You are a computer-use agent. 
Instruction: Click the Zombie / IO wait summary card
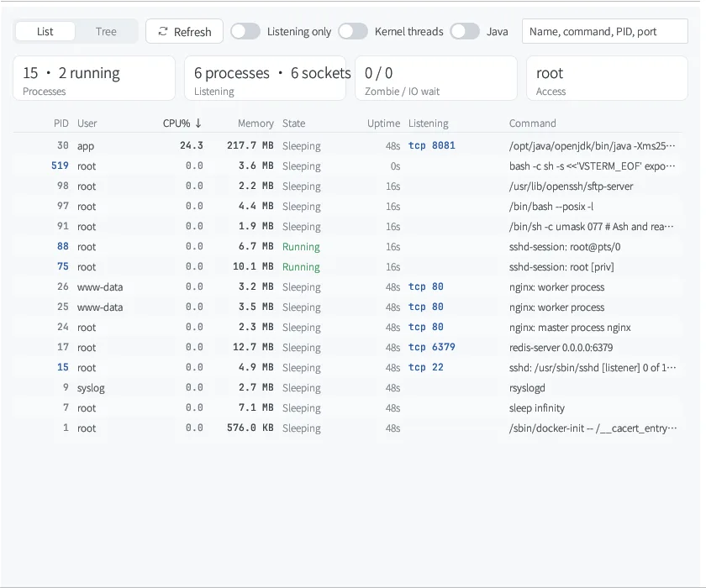click(436, 78)
